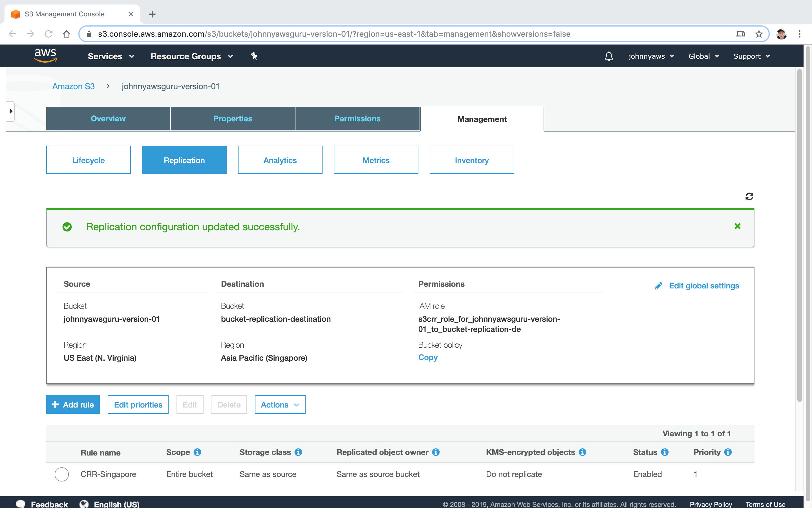The height and width of the screenshot is (508, 812).
Task: Click the Edit rule button
Action: coord(190,404)
